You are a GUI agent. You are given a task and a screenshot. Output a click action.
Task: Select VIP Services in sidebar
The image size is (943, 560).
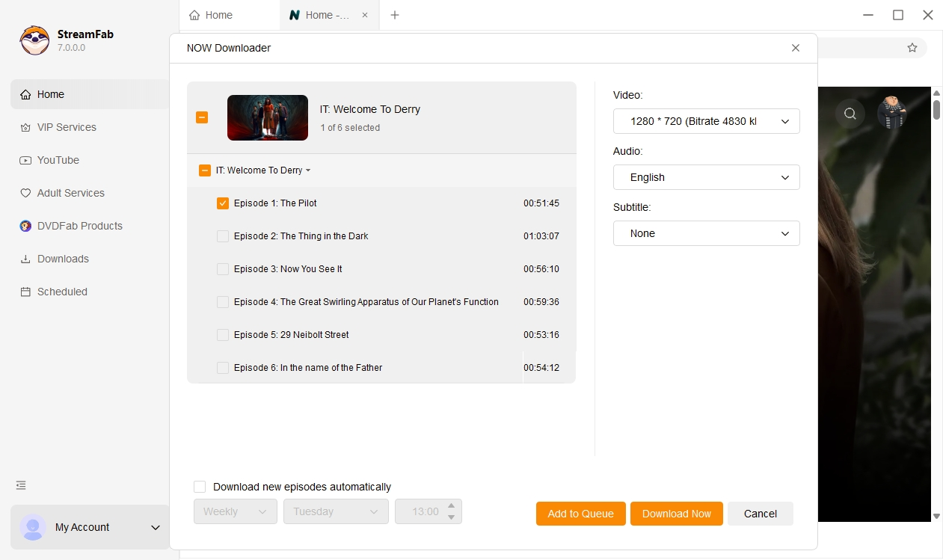67,127
